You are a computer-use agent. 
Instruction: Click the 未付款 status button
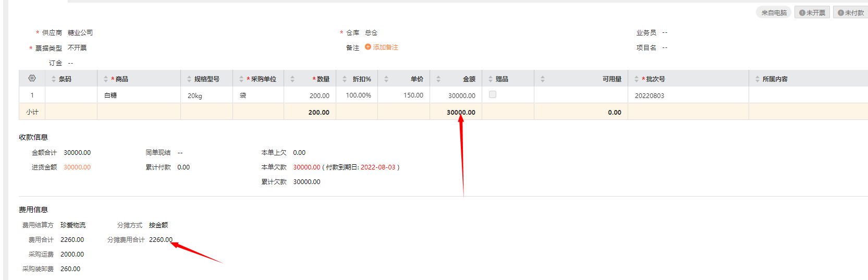pyautogui.click(x=851, y=13)
